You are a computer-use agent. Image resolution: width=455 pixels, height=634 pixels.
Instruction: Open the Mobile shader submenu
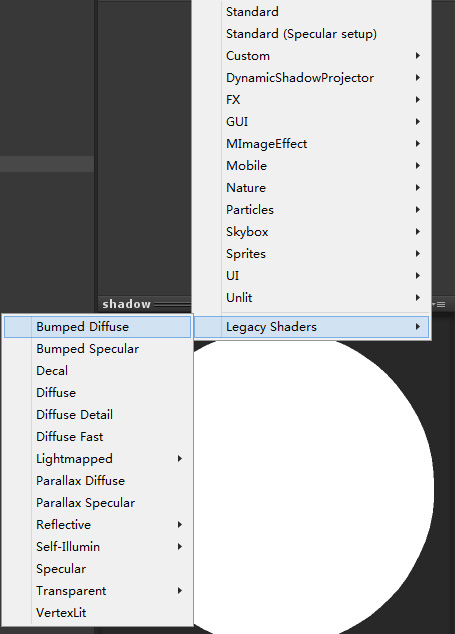click(x=311, y=165)
